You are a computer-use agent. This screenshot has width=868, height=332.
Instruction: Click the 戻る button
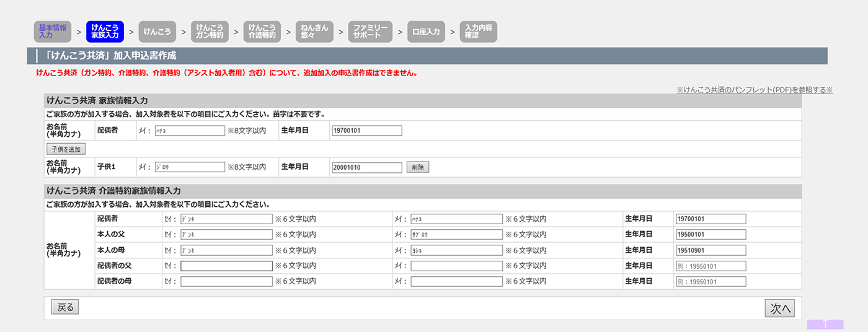coord(65,307)
